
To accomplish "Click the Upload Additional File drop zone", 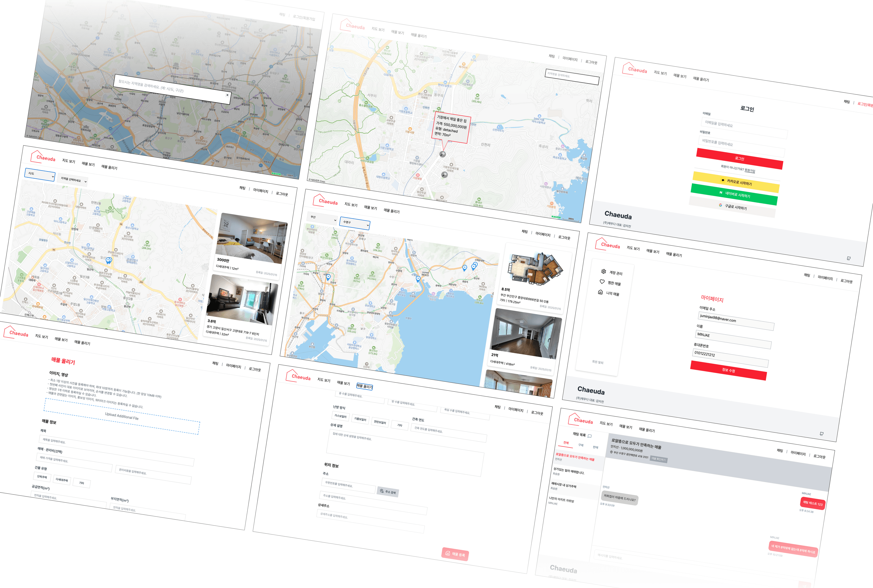I will click(122, 416).
